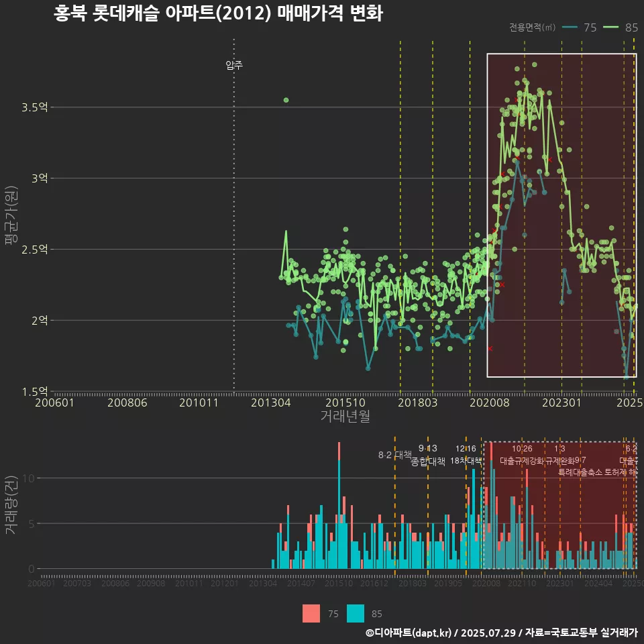Click 202301 on the price chart axis
644x644 pixels.
562,402
